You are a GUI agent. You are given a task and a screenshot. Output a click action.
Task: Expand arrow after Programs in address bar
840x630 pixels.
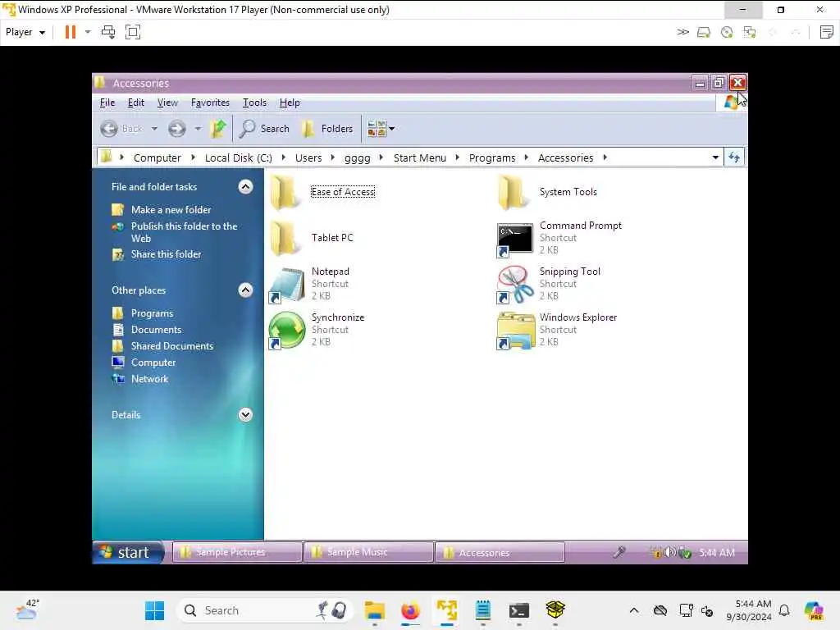pos(526,157)
